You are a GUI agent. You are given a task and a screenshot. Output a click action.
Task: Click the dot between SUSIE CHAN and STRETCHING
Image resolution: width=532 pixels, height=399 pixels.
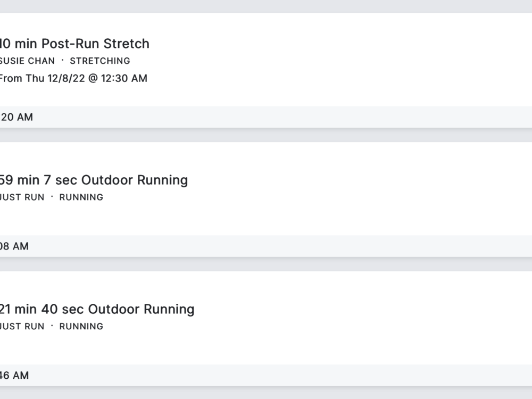coord(62,60)
